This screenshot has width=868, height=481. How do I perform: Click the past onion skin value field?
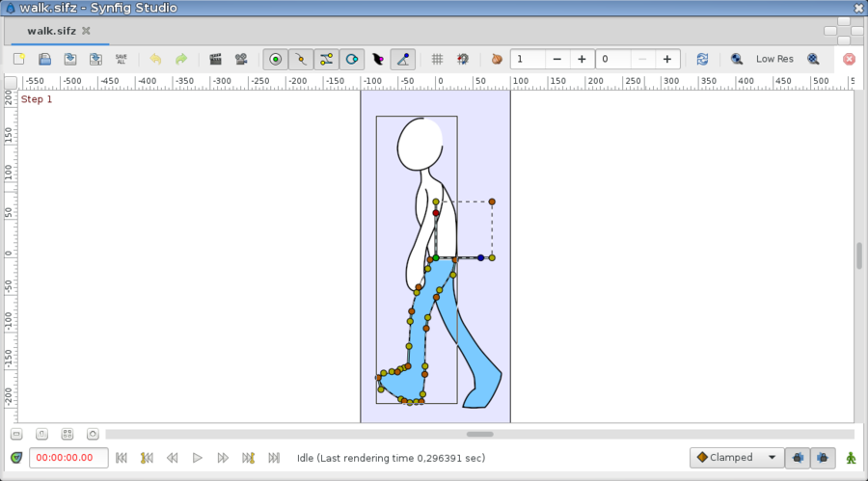529,59
